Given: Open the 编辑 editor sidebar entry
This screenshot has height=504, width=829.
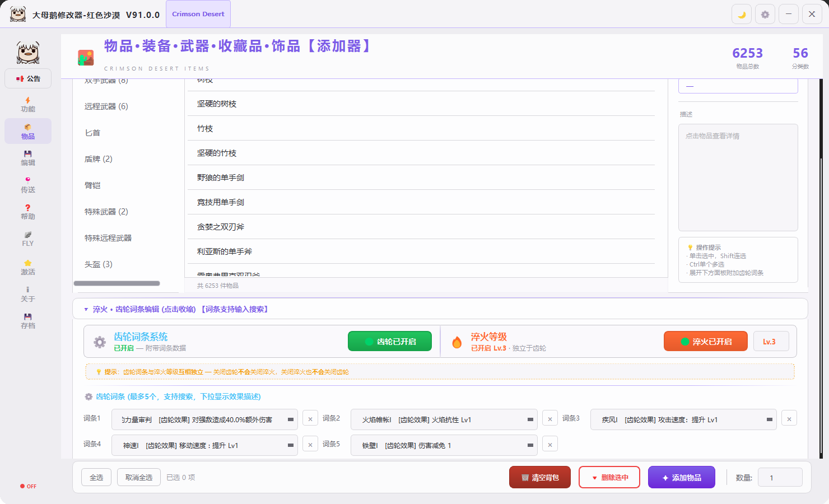Looking at the screenshot, I should 28,158.
